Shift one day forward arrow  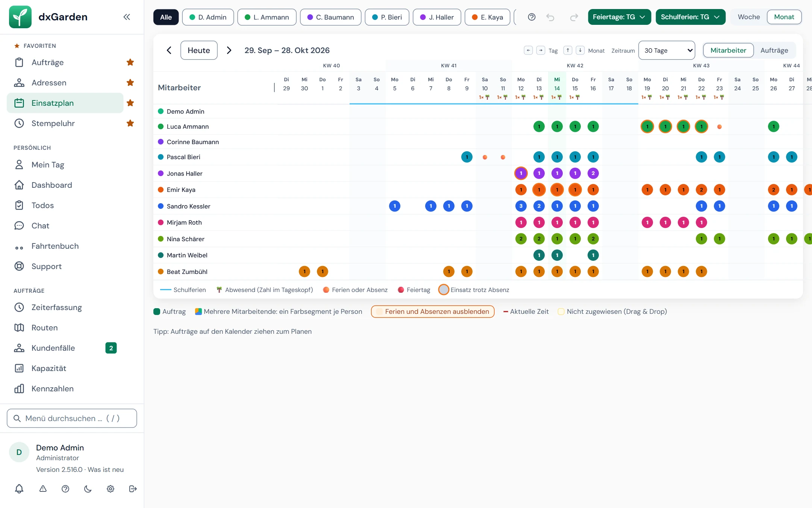[541, 50]
